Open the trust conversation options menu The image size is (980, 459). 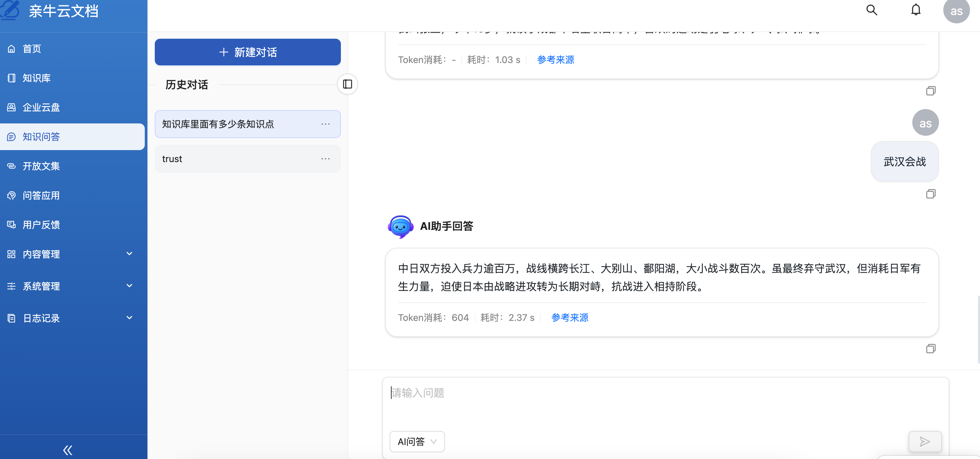325,159
